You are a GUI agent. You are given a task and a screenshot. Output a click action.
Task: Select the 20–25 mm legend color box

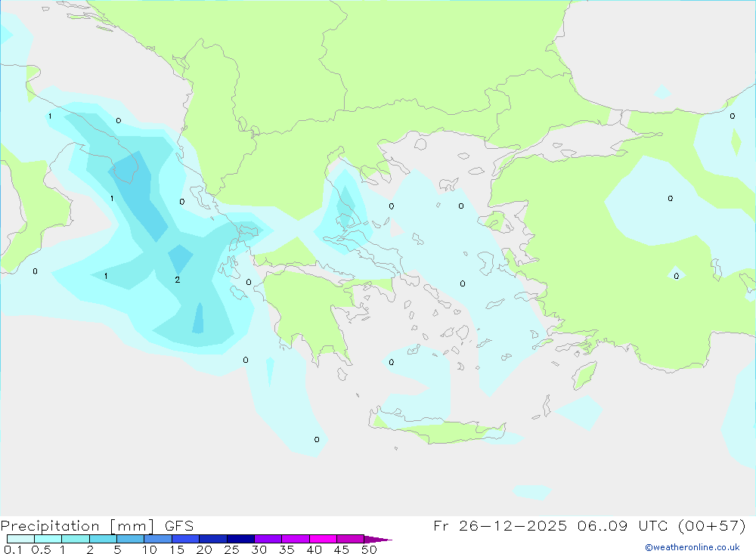[213, 539]
